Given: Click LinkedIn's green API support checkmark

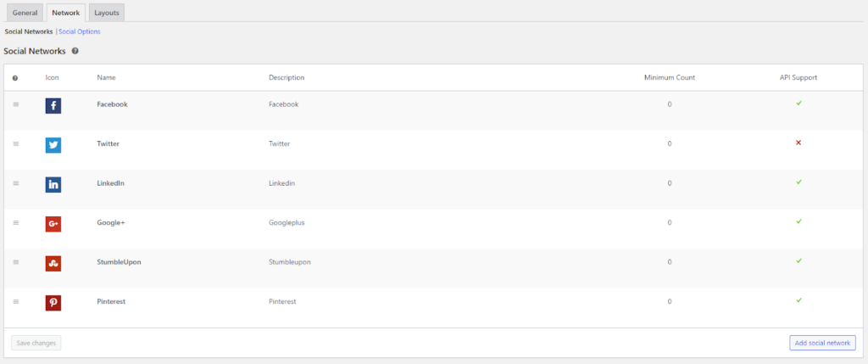Looking at the screenshot, I should click(x=798, y=182).
